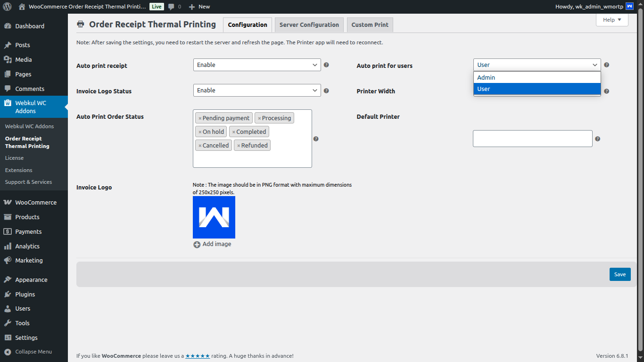
Task: Switch to the Server Configuration tab
Action: [x=309, y=25]
